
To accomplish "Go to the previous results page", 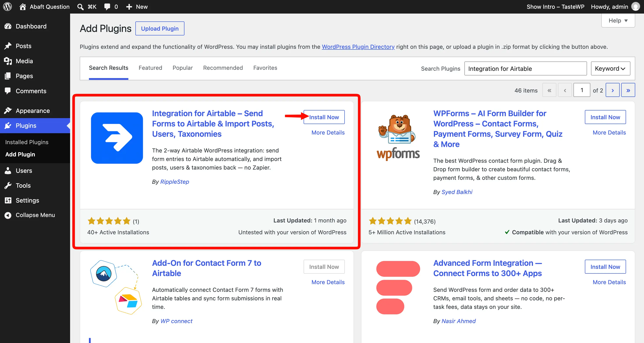I will coord(565,90).
